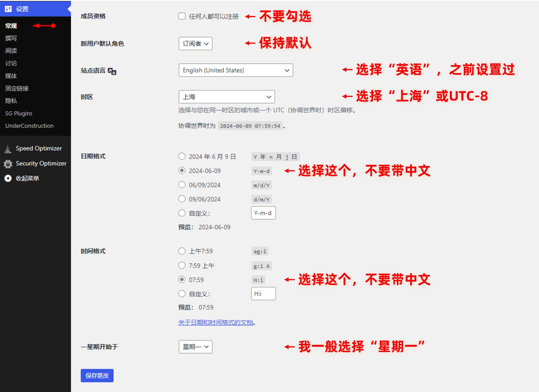Click the custom date format Y-m-d field

coord(263,213)
